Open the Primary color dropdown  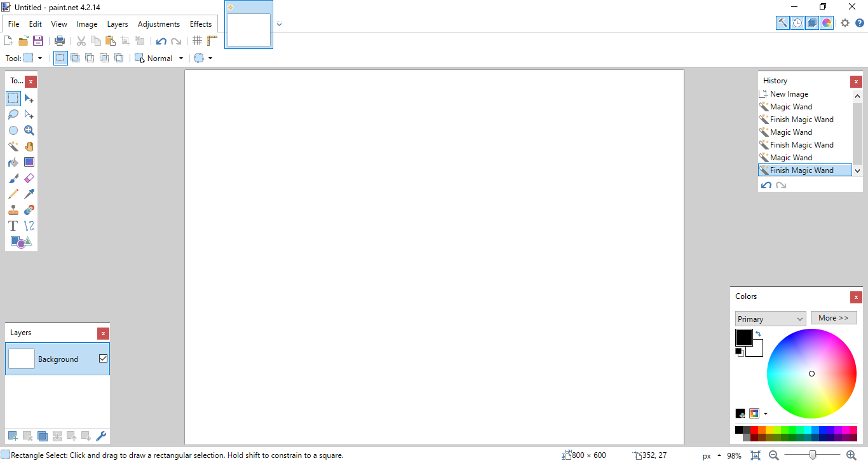pyautogui.click(x=770, y=319)
